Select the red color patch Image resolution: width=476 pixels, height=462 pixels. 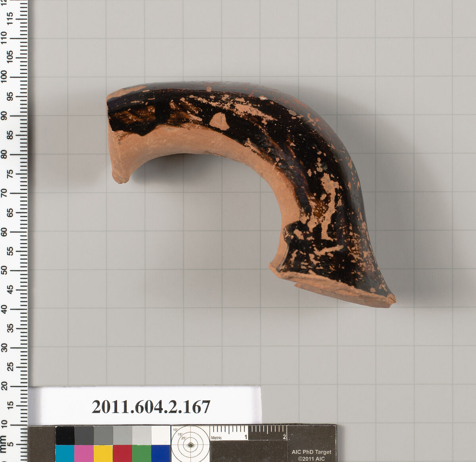pyautogui.click(x=122, y=453)
